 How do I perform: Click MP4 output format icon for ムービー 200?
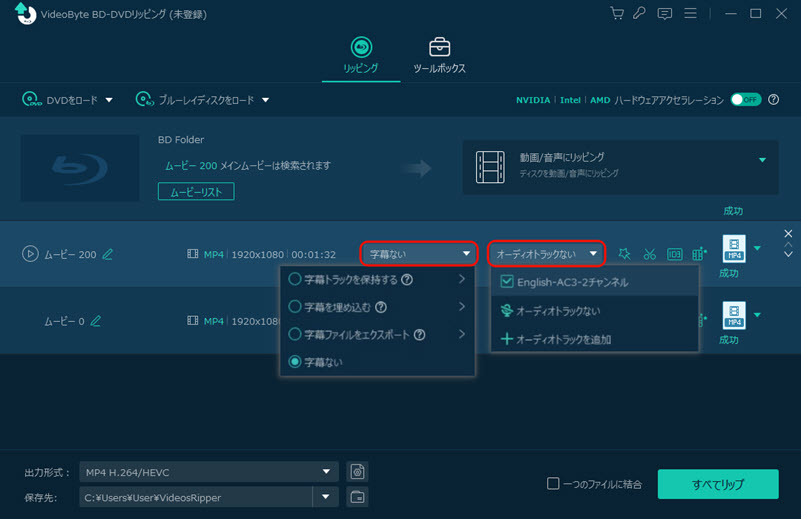pos(734,249)
